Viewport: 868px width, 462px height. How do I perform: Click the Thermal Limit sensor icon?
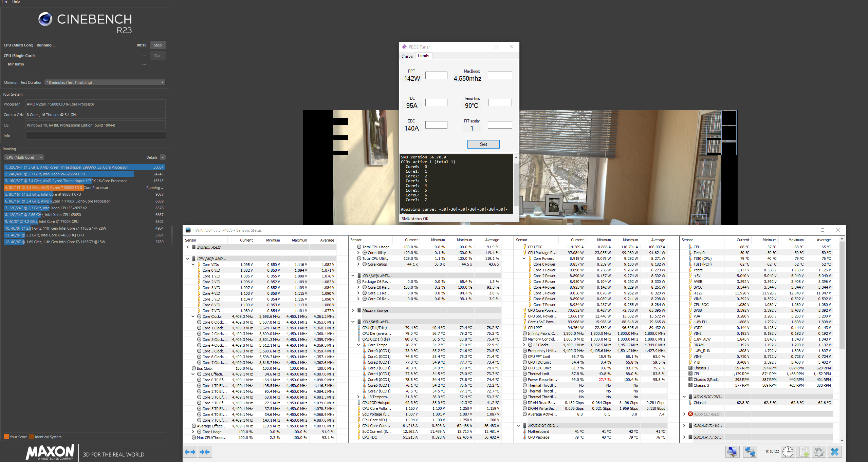point(525,374)
